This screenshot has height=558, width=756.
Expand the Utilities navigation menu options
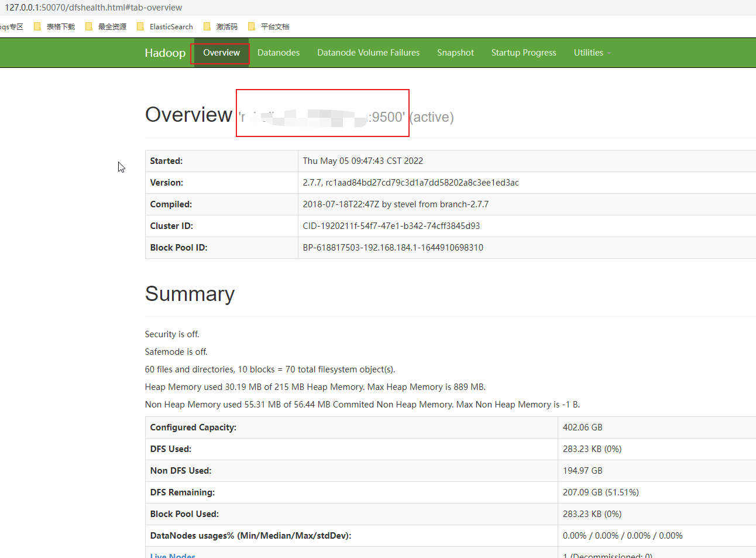[x=592, y=53]
